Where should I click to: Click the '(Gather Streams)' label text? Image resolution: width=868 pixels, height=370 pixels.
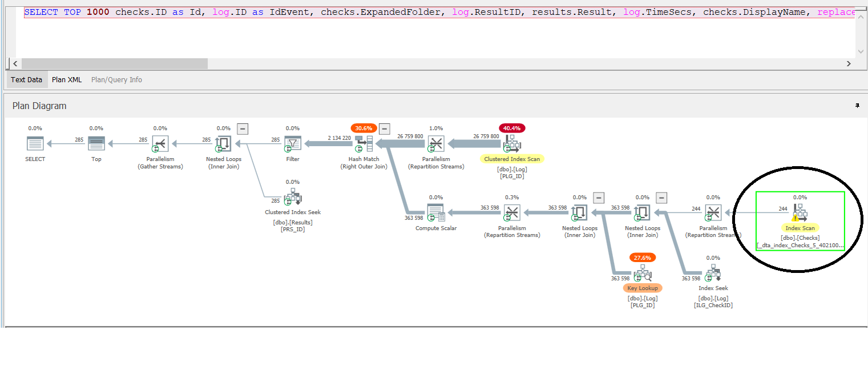pos(160,167)
